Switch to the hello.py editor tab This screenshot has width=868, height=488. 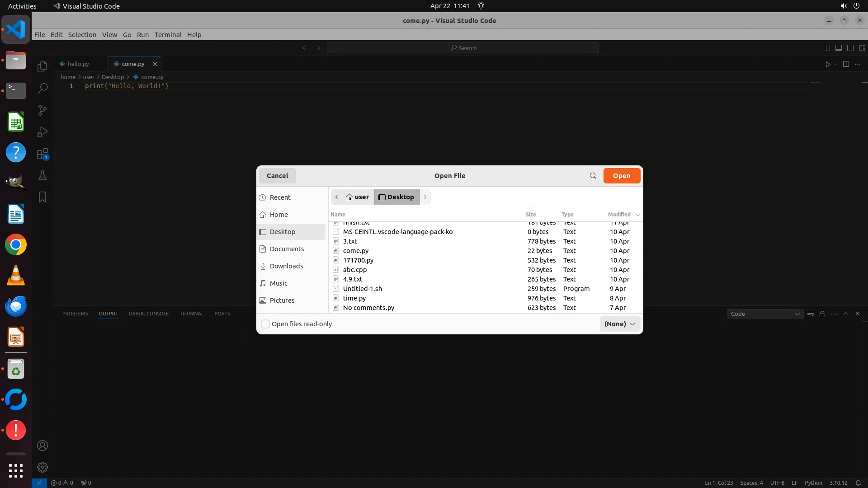(x=78, y=64)
